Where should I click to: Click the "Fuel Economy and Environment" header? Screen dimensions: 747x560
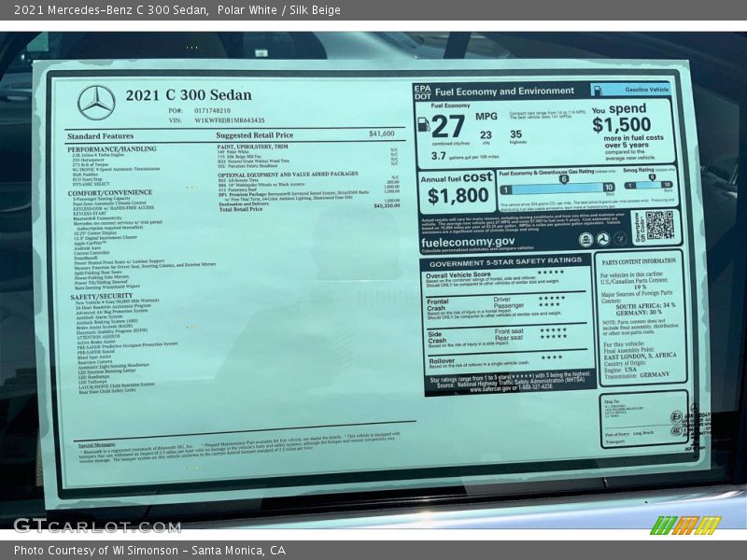pyautogui.click(x=504, y=91)
